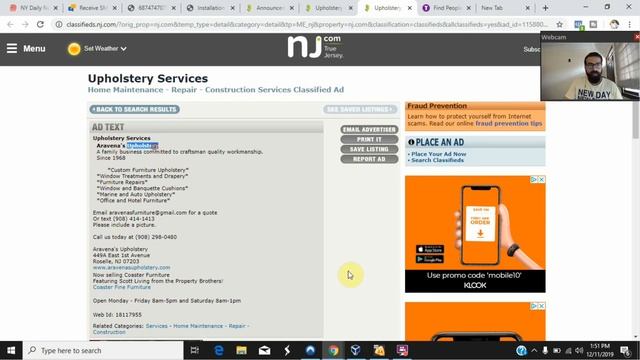Close the Webcam overlay window
Viewport: 640px width, 360px height.
[x=637, y=37]
